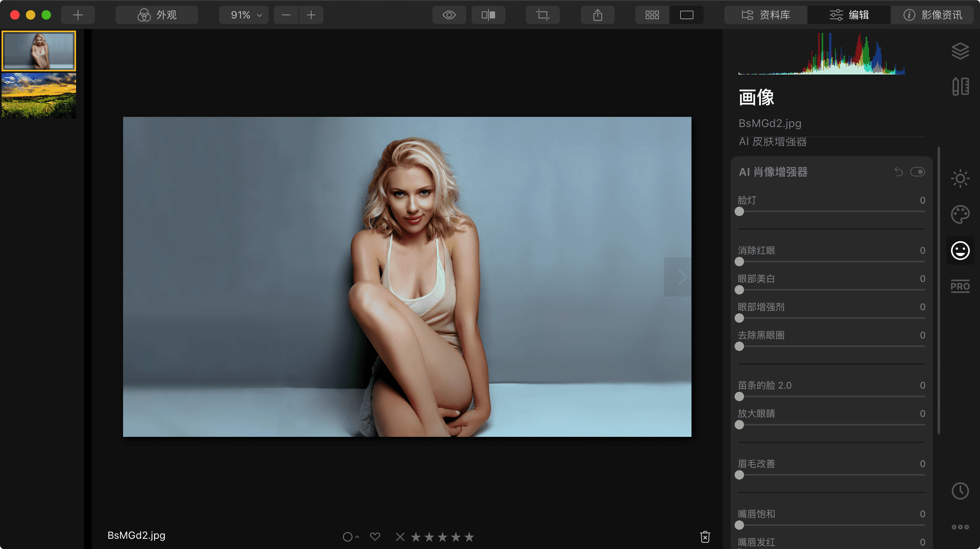Zoom out with the minus button

[286, 15]
